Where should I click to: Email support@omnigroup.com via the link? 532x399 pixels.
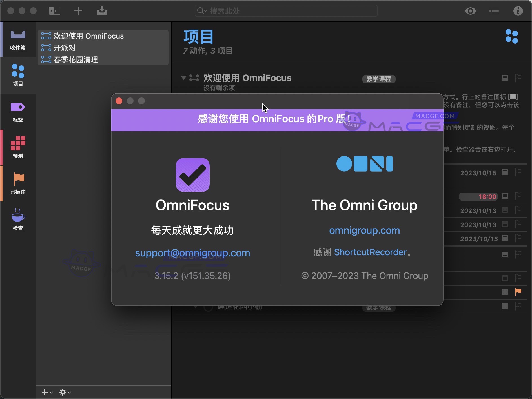pyautogui.click(x=192, y=253)
